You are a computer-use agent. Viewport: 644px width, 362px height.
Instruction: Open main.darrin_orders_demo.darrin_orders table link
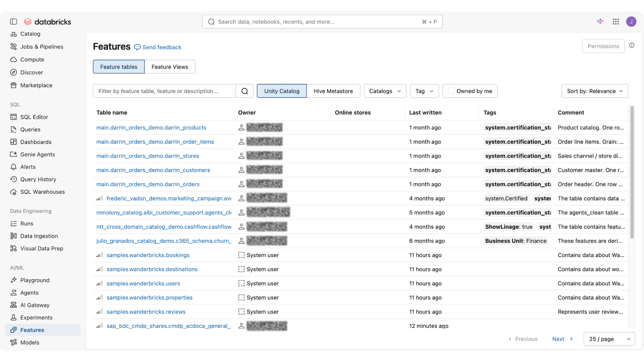point(148,184)
